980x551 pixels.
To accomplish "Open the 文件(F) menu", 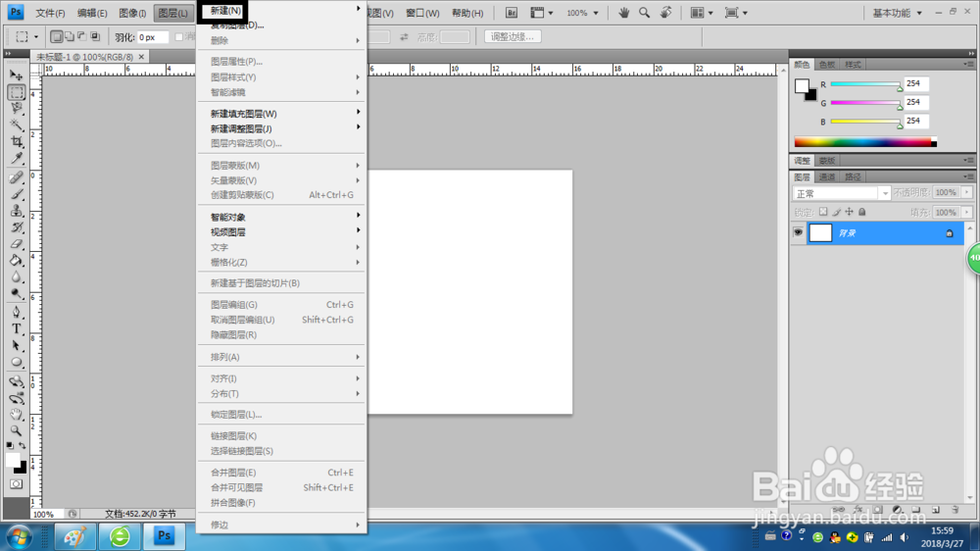I will coord(50,13).
